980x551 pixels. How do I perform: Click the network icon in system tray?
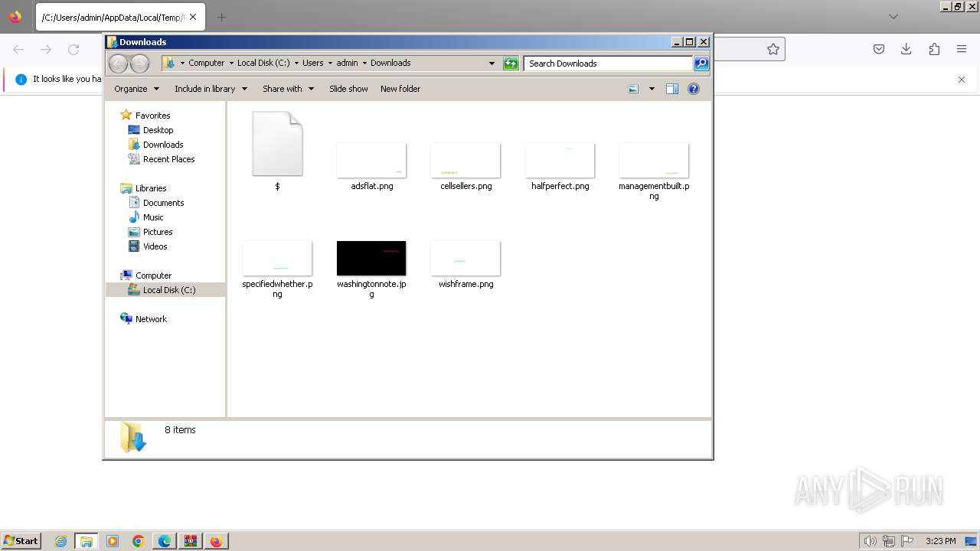point(889,541)
